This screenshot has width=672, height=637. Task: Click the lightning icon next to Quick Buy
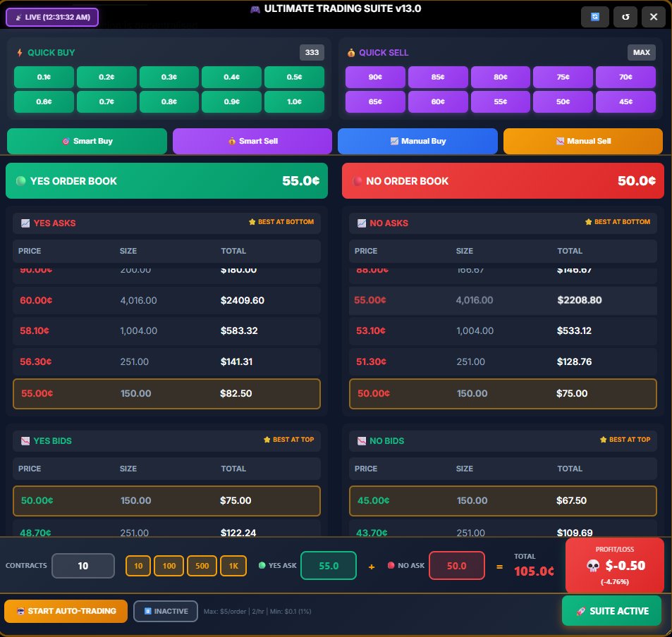pyautogui.click(x=20, y=53)
